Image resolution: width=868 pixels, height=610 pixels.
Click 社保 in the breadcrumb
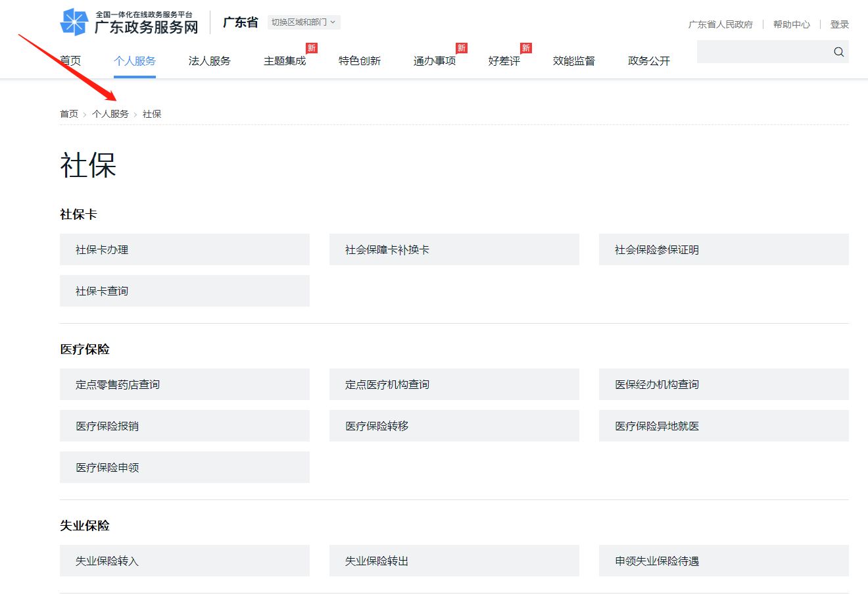[x=152, y=114]
